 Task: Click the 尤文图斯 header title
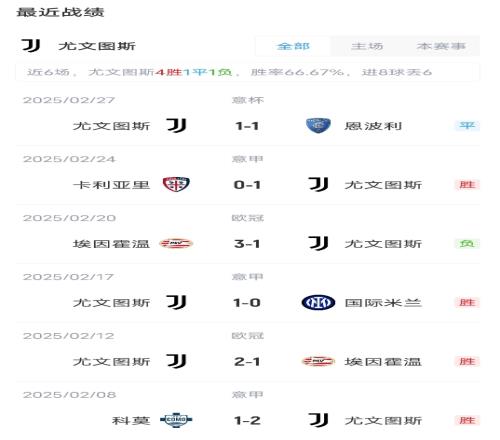[x=97, y=46]
